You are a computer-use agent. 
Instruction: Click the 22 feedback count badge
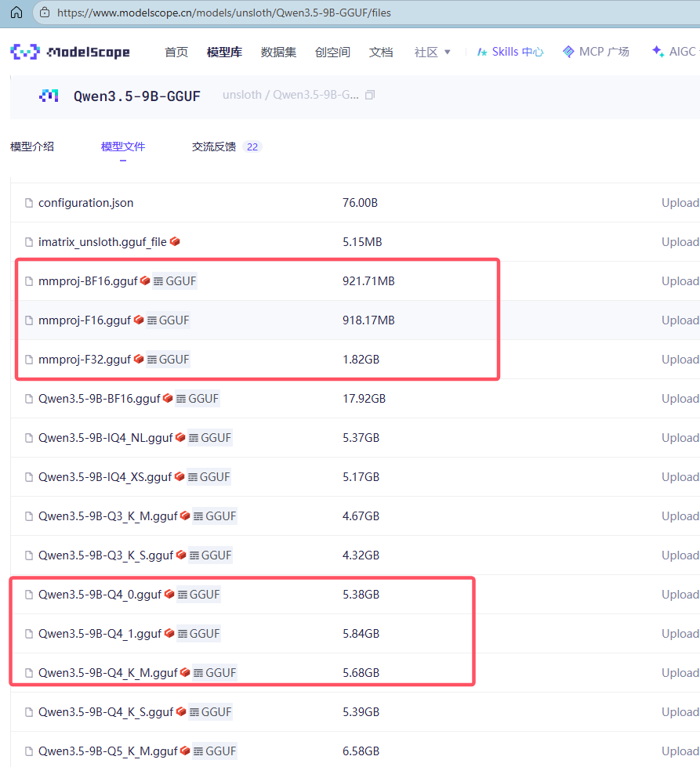(252, 147)
